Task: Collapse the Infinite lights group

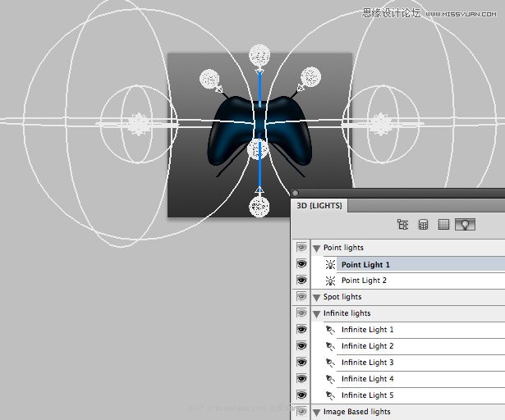Action: click(x=316, y=313)
